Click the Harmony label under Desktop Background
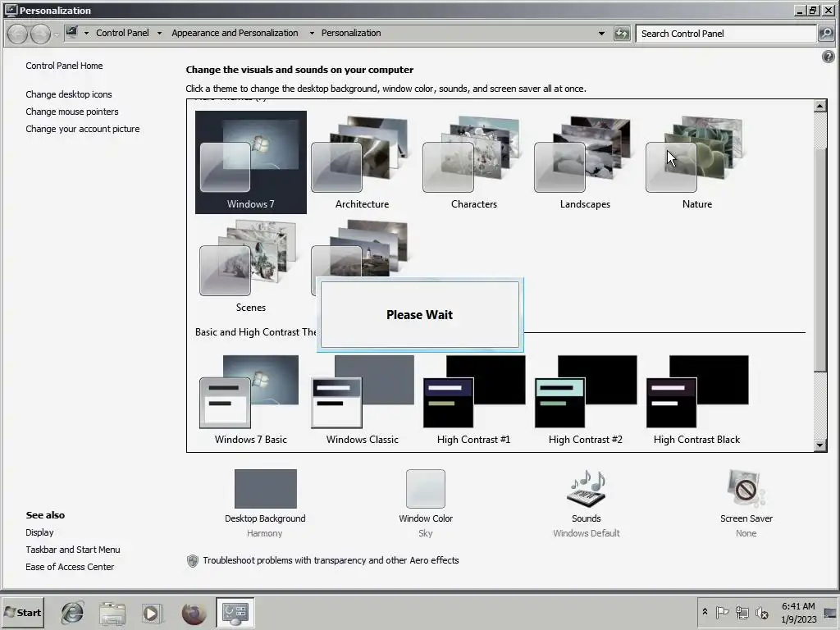 coord(265,533)
